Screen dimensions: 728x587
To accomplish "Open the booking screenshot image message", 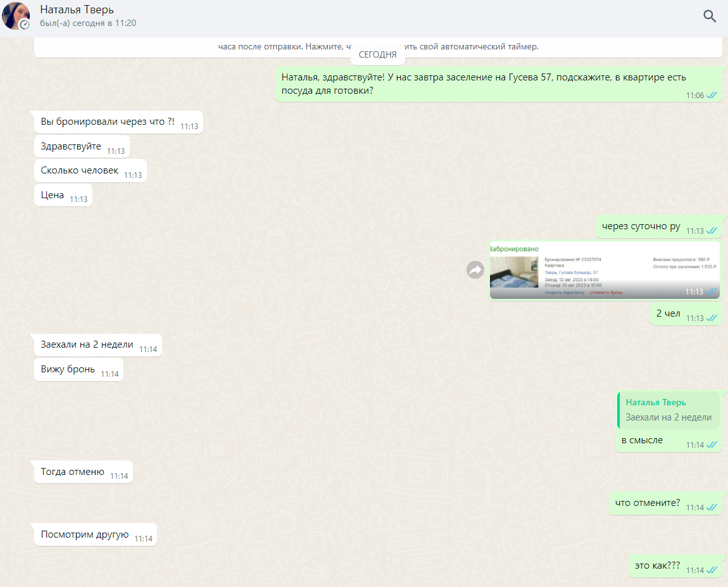I will coord(605,271).
